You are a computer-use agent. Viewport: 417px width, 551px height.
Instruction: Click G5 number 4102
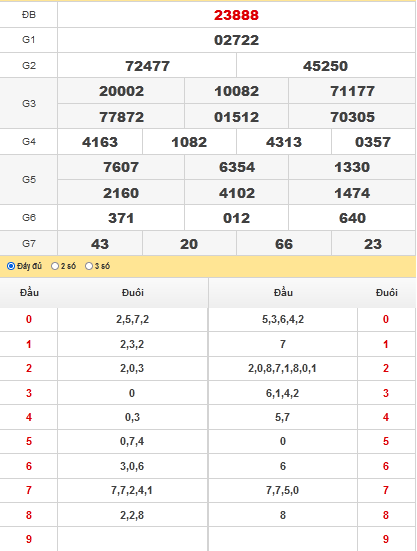point(236,193)
